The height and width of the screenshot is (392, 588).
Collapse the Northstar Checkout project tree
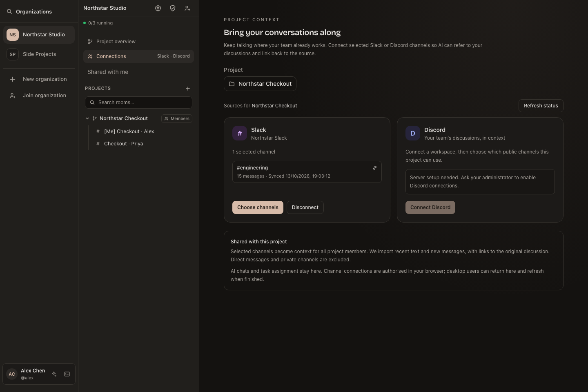coord(87,118)
